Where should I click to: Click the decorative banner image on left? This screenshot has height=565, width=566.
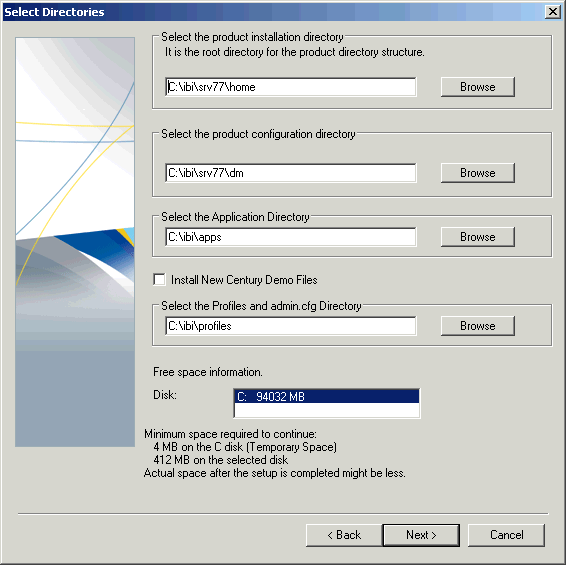pos(75,242)
